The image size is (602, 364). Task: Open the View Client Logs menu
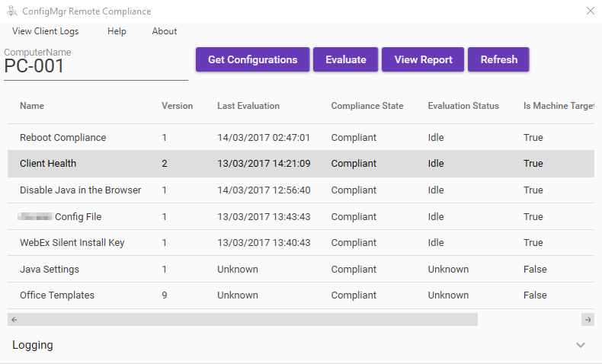45,31
